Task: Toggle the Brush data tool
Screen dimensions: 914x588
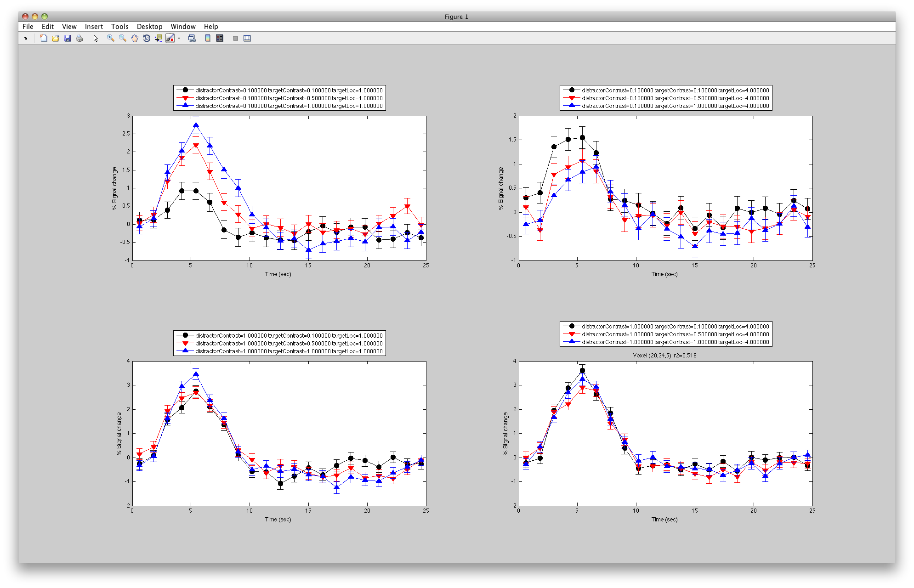Action: [x=170, y=38]
